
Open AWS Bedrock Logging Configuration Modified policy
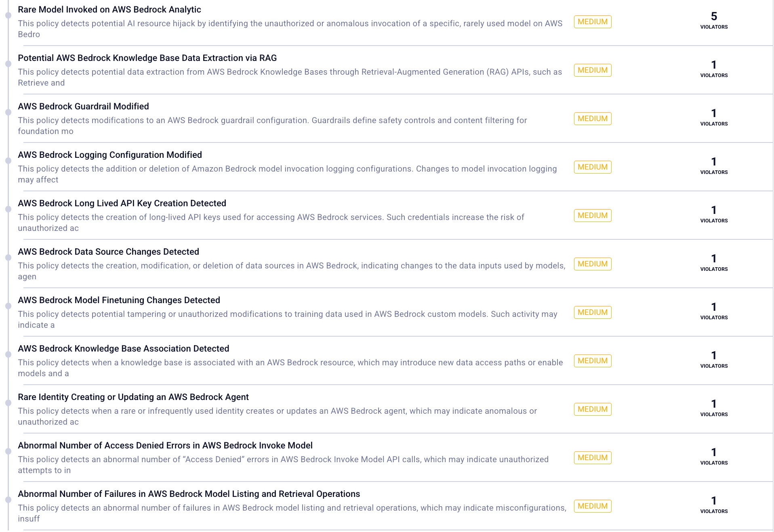point(110,155)
